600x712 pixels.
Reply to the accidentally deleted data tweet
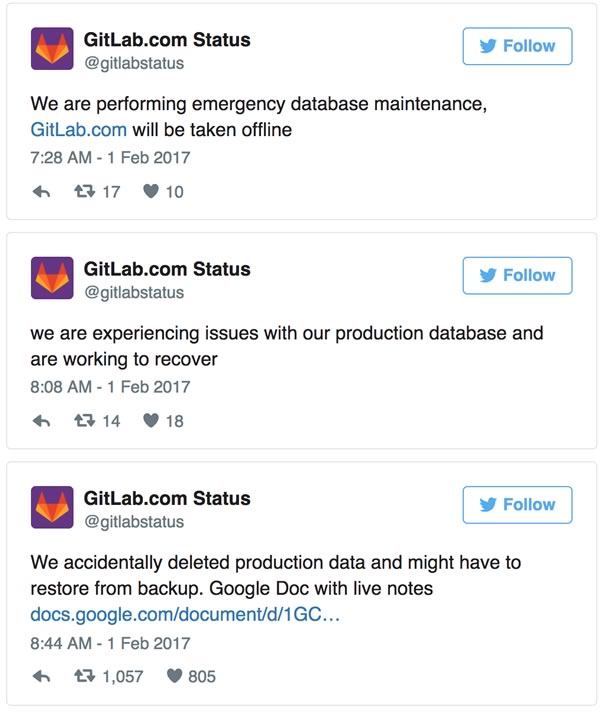click(x=42, y=677)
